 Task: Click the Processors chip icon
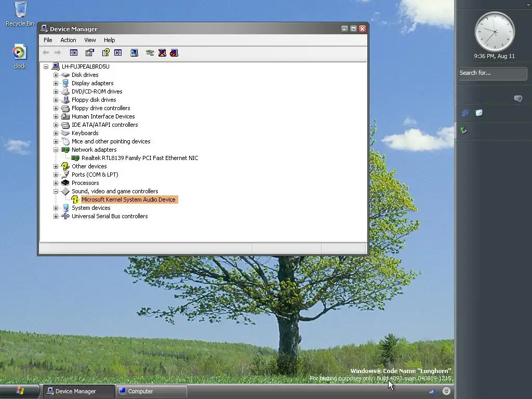pos(65,183)
